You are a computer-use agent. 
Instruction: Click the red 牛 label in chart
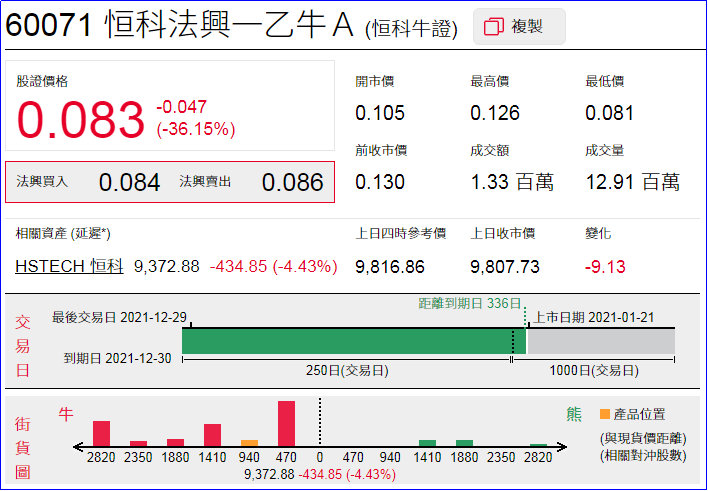tap(65, 414)
